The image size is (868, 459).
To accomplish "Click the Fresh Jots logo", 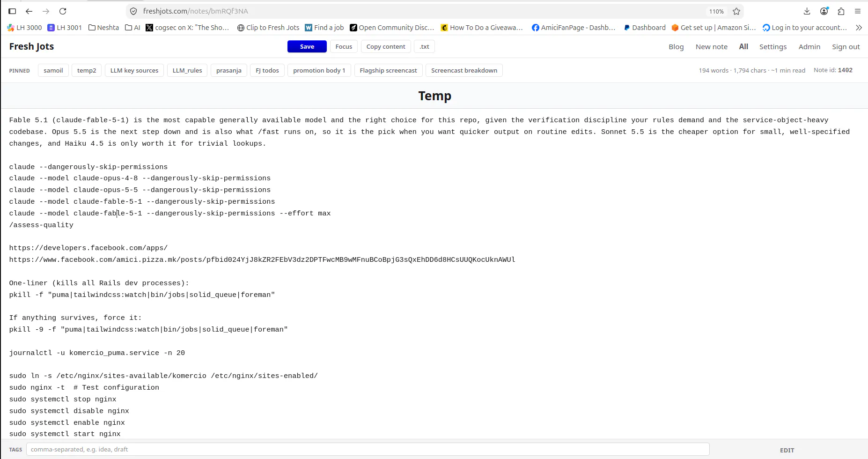I will (31, 46).
